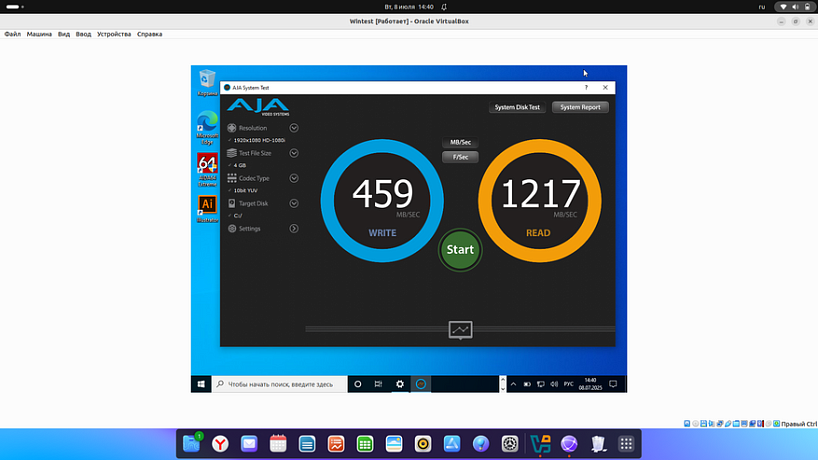The width and height of the screenshot is (818, 460).
Task: Switch units to MB/Sec
Action: pos(461,142)
